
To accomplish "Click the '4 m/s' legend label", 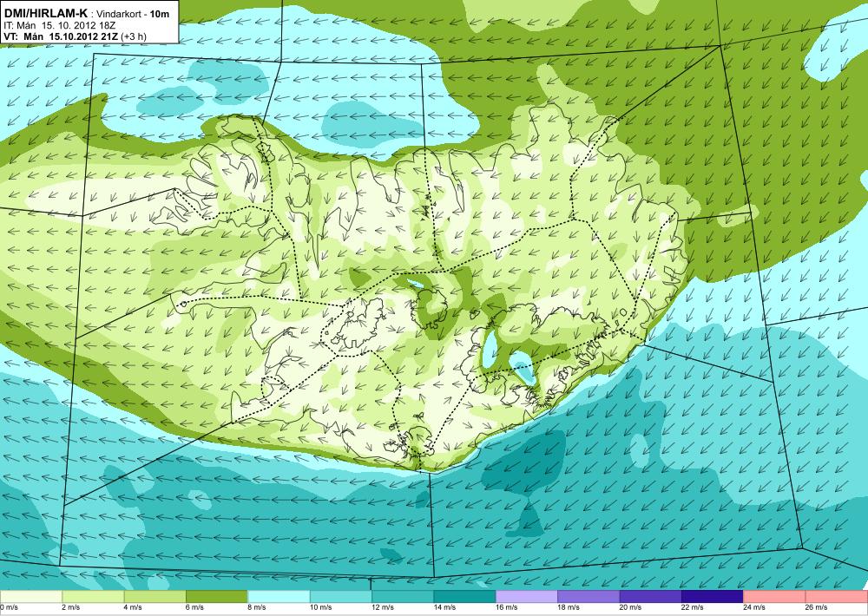I will (x=133, y=607).
